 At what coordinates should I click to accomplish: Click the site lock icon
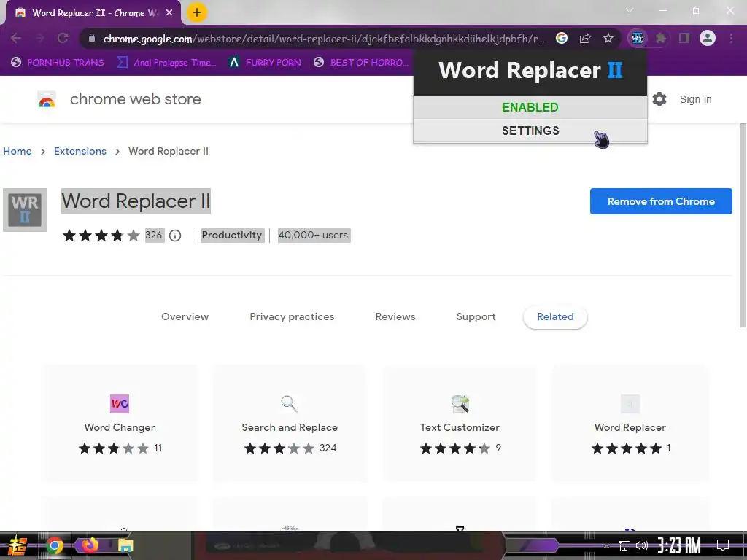tap(92, 38)
